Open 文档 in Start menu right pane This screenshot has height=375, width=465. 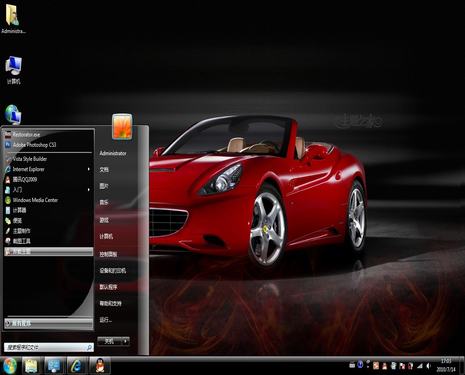point(104,170)
